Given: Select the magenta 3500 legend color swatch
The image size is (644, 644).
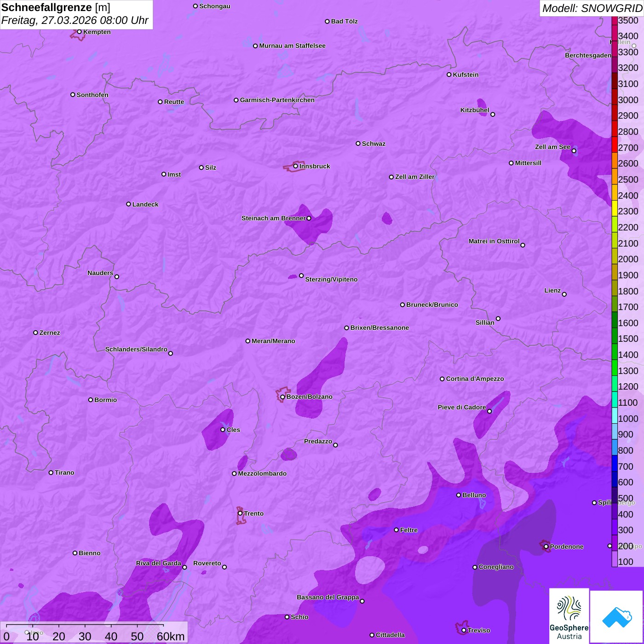Looking at the screenshot, I should [x=615, y=21].
